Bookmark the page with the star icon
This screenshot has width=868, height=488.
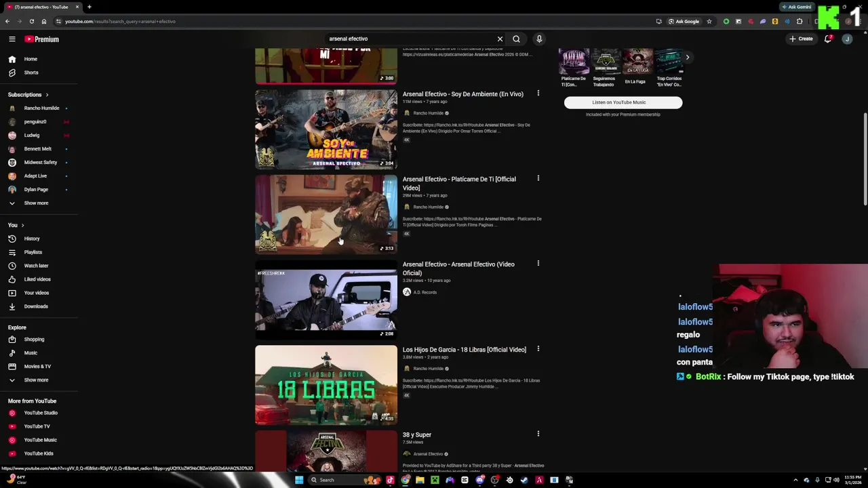[x=709, y=21]
